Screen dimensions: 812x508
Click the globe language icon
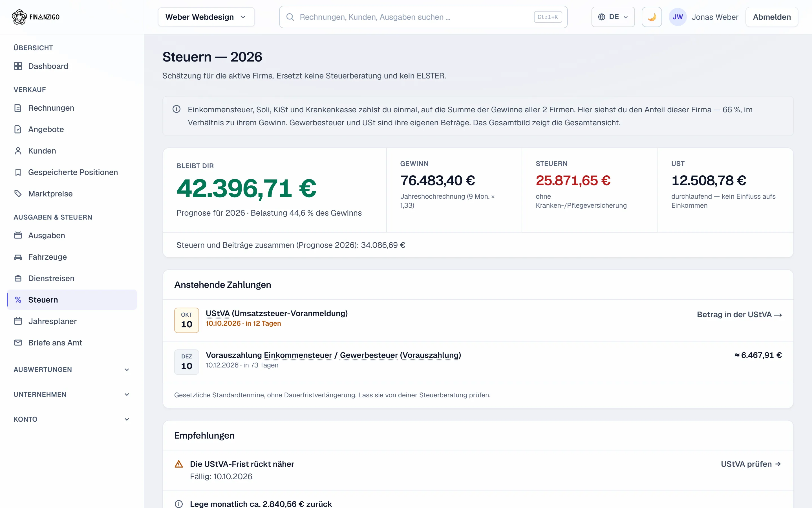602,17
